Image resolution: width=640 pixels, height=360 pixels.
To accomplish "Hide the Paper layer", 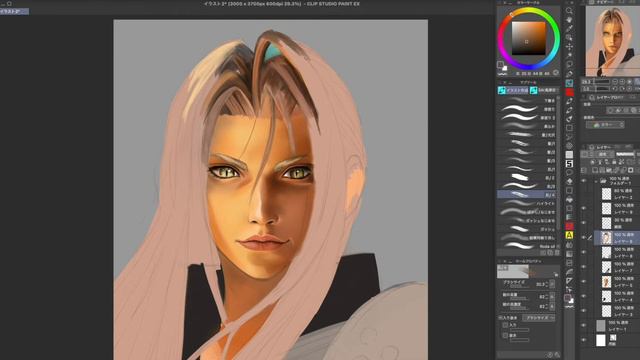I will pos(583,340).
